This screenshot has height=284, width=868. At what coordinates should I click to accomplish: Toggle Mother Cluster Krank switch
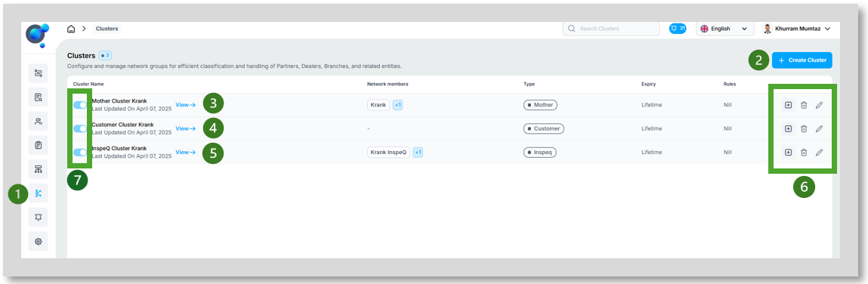[x=81, y=105]
